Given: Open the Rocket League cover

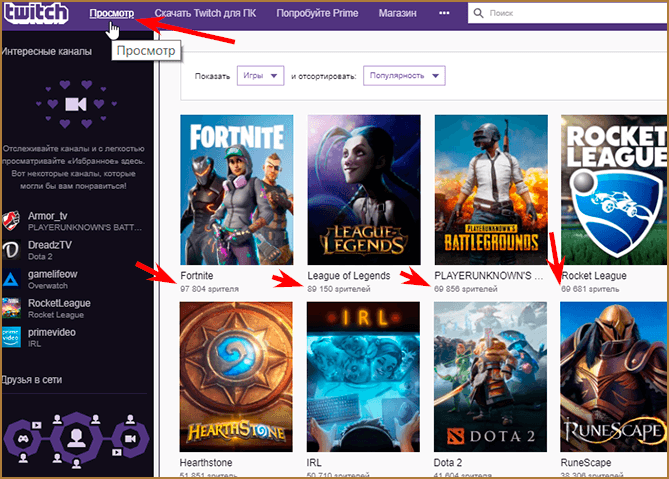Looking at the screenshot, I should (614, 190).
